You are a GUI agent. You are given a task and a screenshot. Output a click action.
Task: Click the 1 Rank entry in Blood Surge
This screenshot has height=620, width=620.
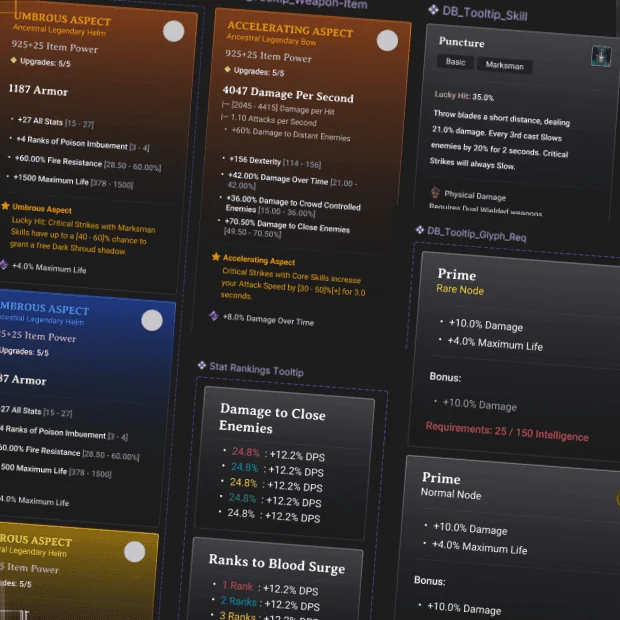[237, 586]
